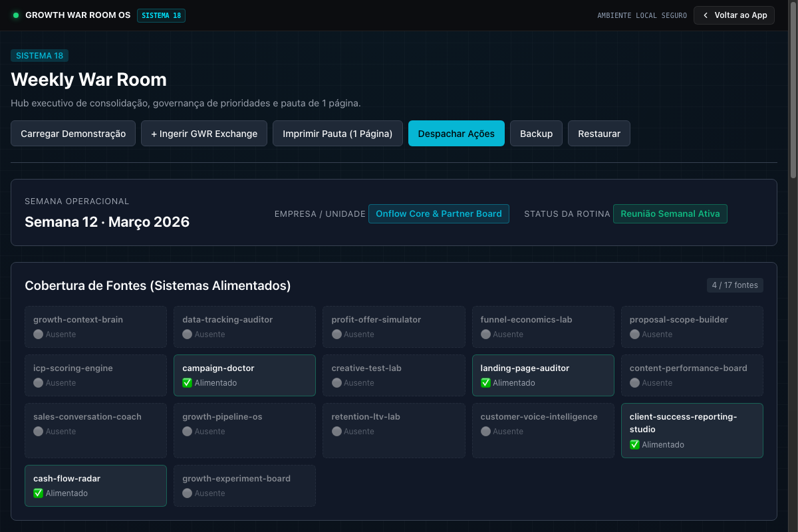Screen dimensions: 798x532
Task: Click the Restaurar button
Action: coord(599,133)
